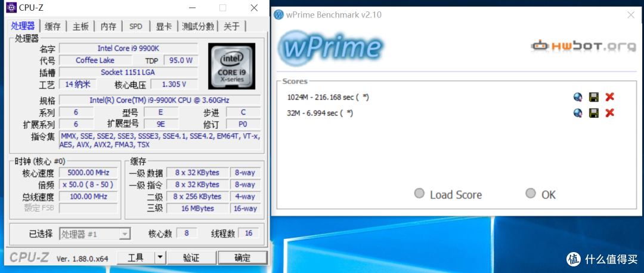Viewport: 644px width, 273px height.
Task: Click the bus speed value 100.00 MHz
Action: click(88, 197)
